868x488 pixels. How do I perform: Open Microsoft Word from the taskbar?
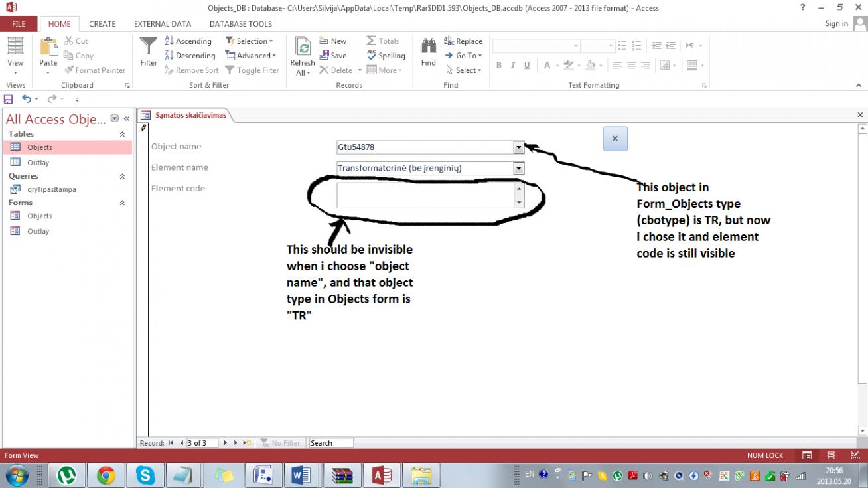coord(301,475)
